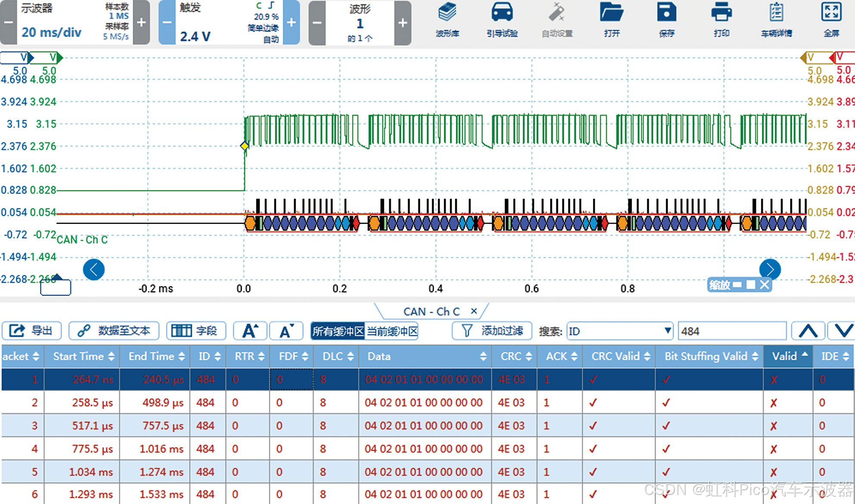The image size is (855, 504).
Task: Click the Add Filter button
Action: 492,331
